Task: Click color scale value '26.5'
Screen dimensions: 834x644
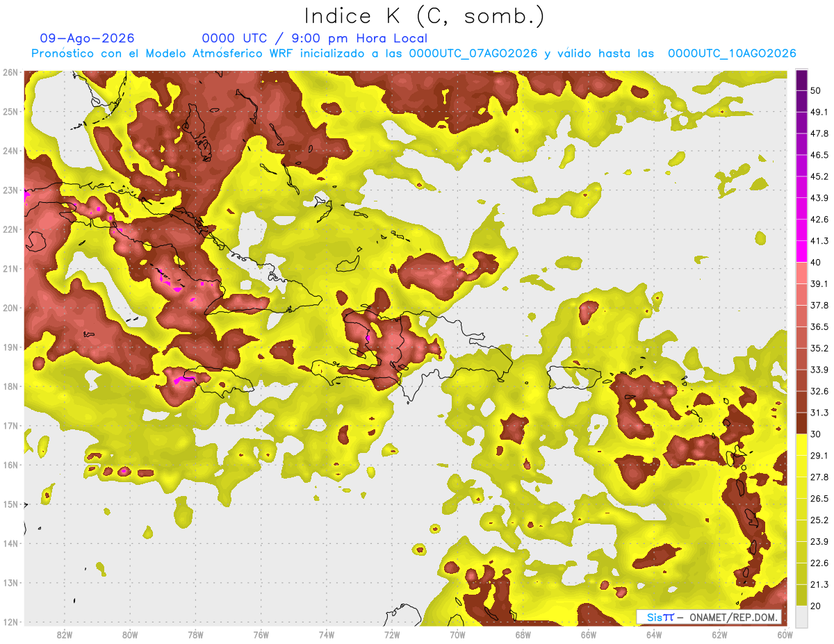Action: (819, 499)
